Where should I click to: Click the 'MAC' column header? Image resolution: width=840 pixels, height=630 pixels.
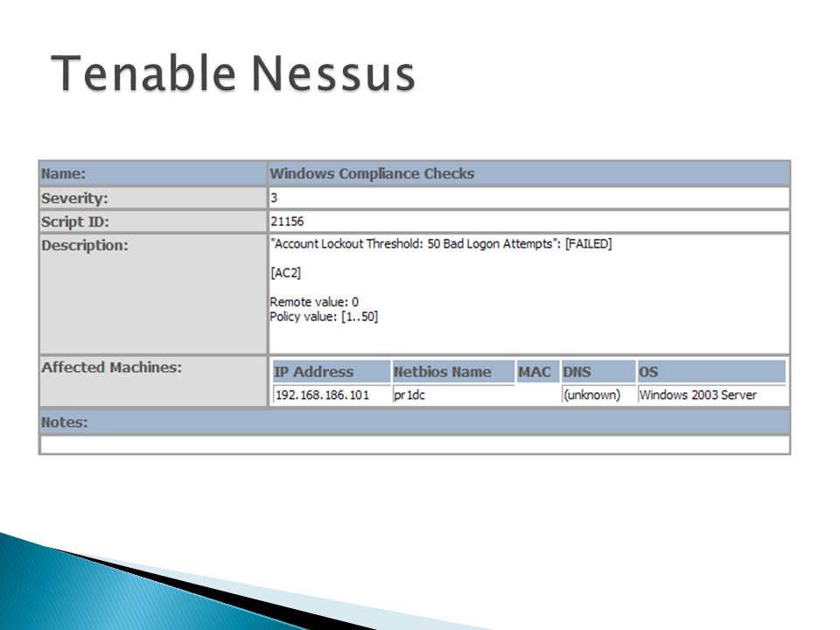538,371
